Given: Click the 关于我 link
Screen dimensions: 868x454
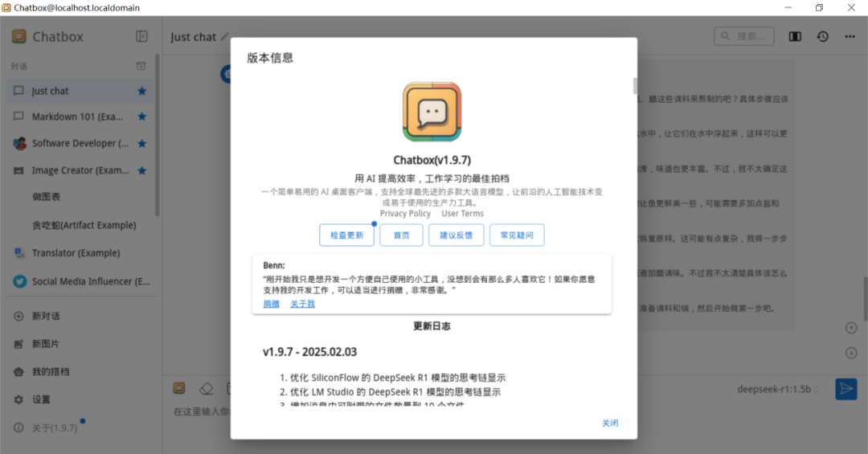Looking at the screenshot, I should [302, 304].
